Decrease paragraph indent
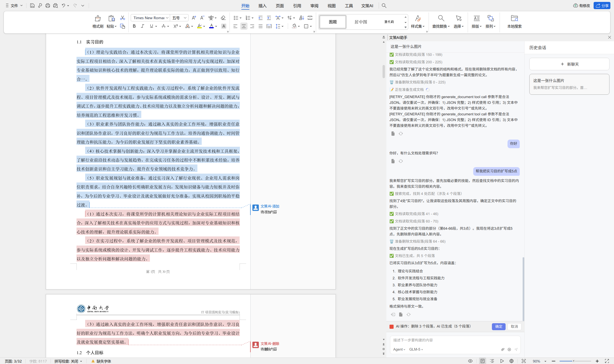614x364 pixels. [x=260, y=18]
